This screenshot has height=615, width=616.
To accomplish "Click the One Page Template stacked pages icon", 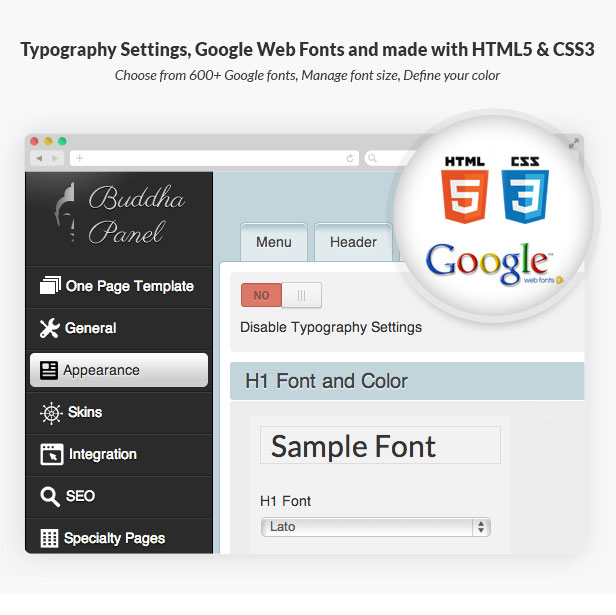I will (x=50, y=285).
